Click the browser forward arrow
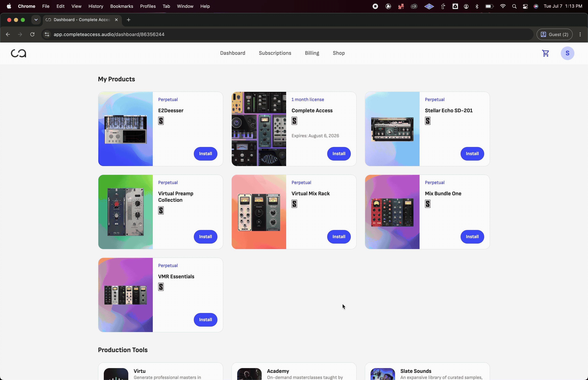 pos(20,35)
